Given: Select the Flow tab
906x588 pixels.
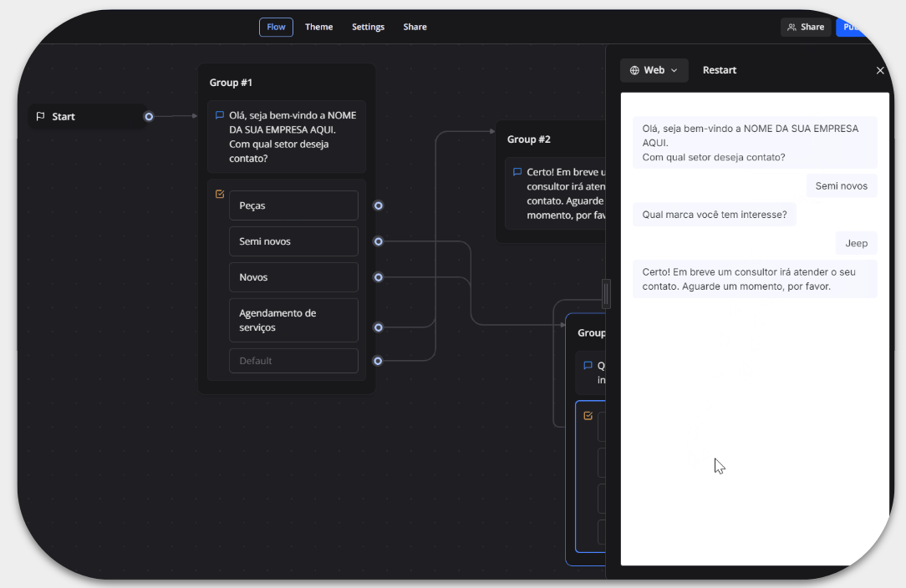Looking at the screenshot, I should pyautogui.click(x=276, y=28).
